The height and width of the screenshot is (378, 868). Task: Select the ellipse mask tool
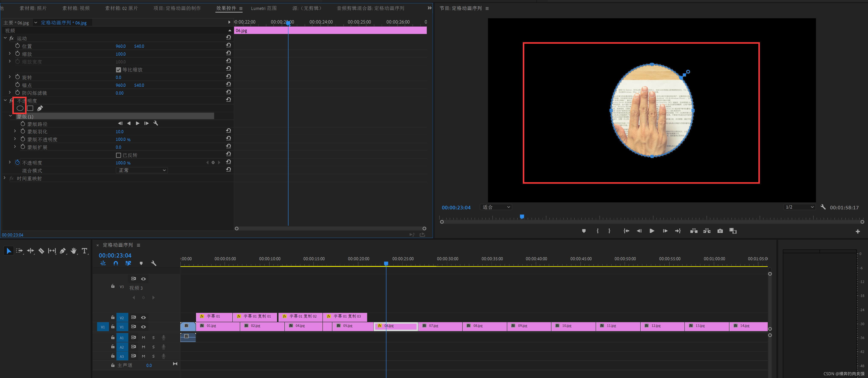coord(20,108)
